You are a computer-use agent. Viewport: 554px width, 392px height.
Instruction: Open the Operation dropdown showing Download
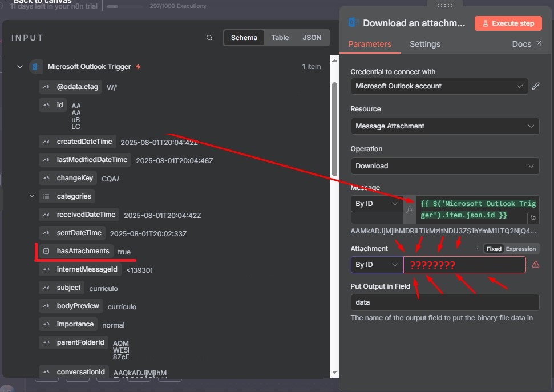point(445,166)
